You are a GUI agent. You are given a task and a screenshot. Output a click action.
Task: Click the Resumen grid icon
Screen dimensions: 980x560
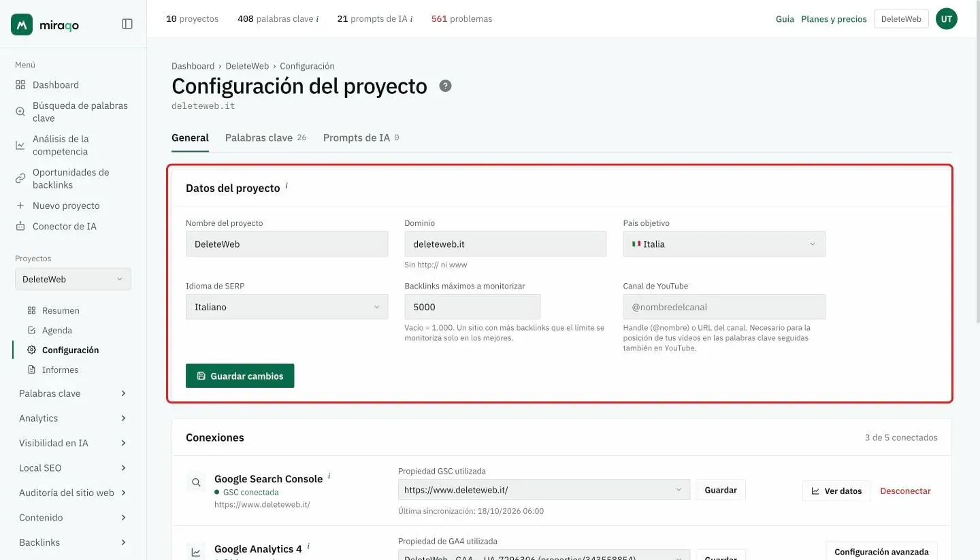31,310
